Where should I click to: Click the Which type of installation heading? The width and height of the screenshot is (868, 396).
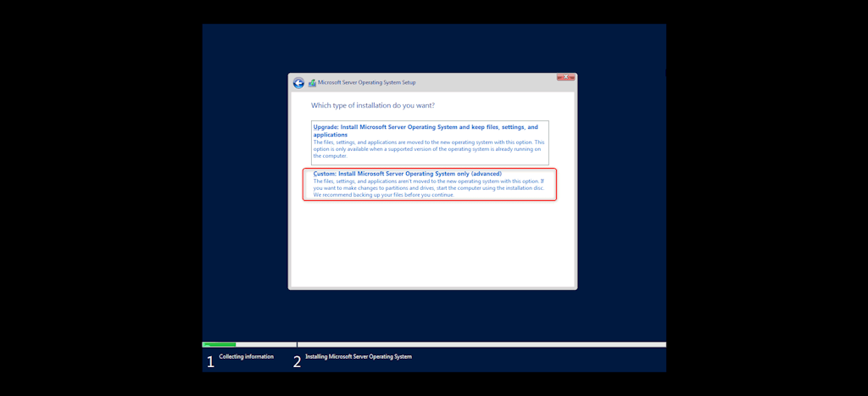pos(373,105)
